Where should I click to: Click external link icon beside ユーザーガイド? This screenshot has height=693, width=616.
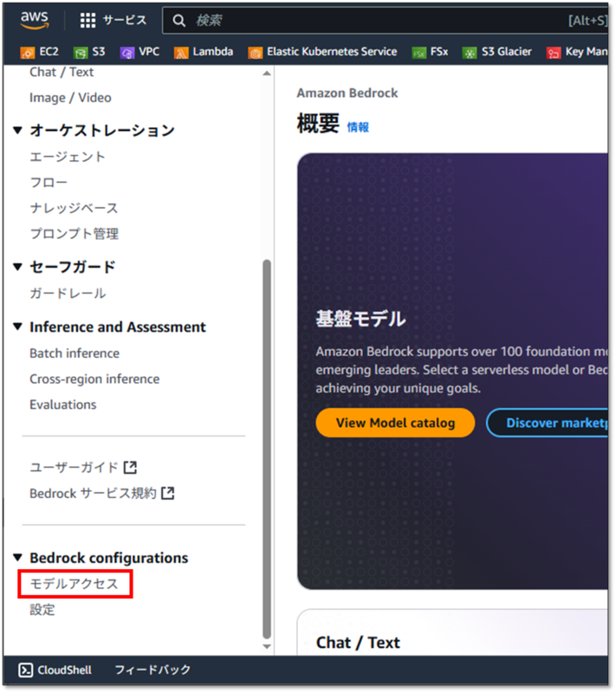click(x=130, y=467)
